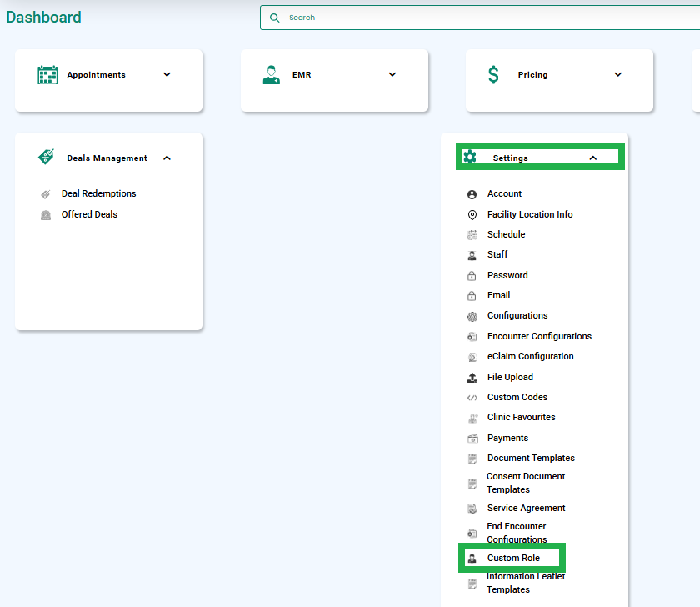
Task: Select Encounter Configurations entry
Action: coord(539,336)
